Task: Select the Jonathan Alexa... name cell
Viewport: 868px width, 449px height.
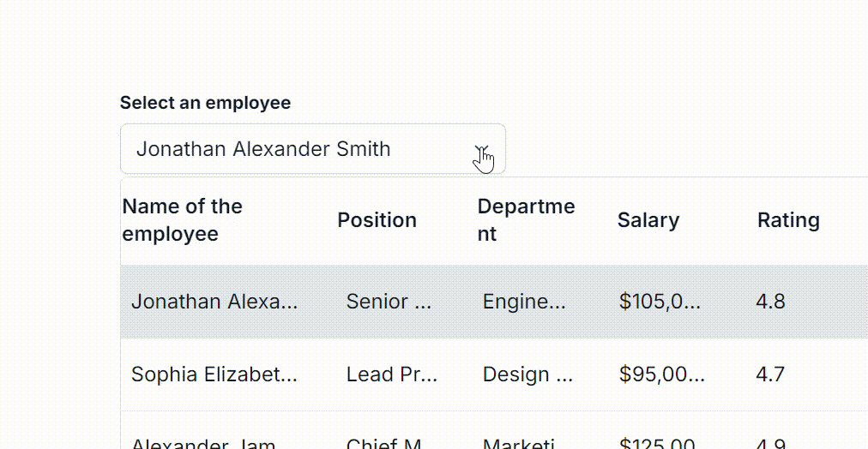Action: point(214,302)
